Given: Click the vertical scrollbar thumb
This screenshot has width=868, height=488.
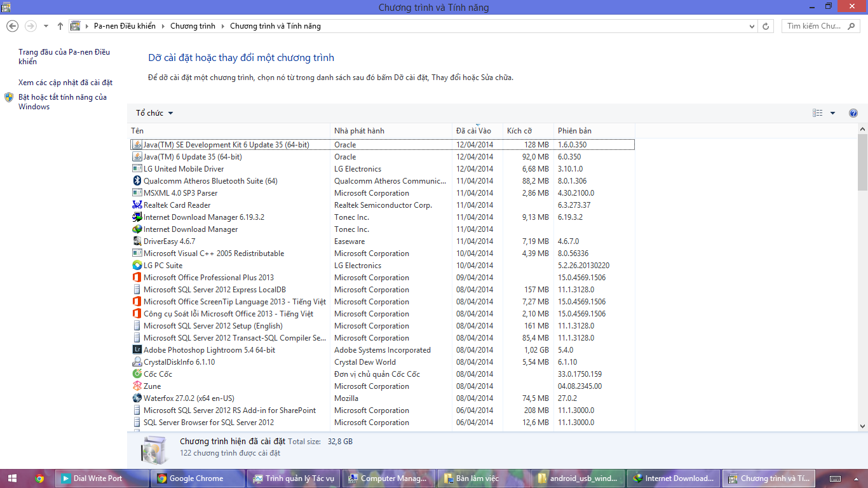Looking at the screenshot, I should point(862,162).
